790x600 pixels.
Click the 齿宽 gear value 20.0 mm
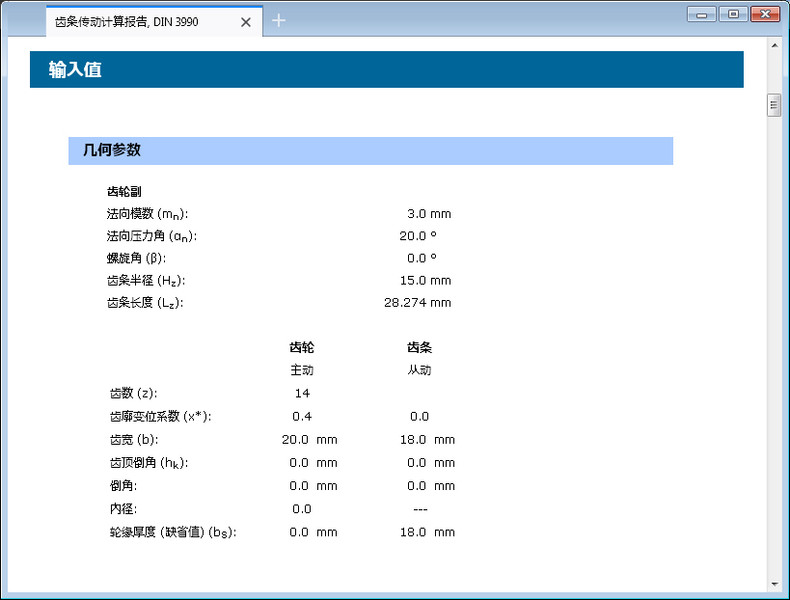(x=313, y=439)
